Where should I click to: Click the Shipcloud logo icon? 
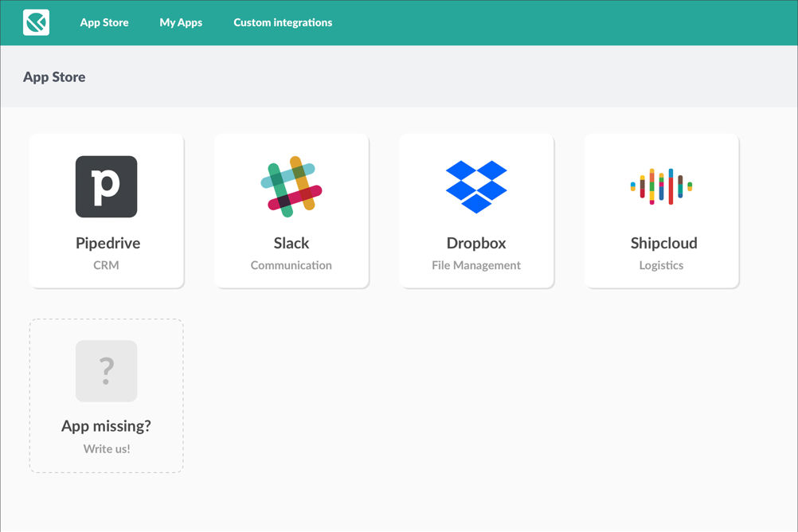coord(661,186)
